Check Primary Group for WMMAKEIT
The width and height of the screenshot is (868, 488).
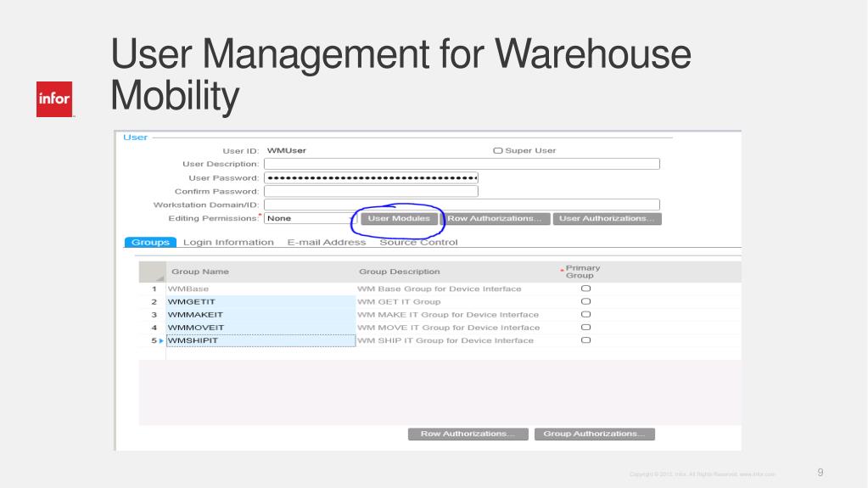click(585, 315)
